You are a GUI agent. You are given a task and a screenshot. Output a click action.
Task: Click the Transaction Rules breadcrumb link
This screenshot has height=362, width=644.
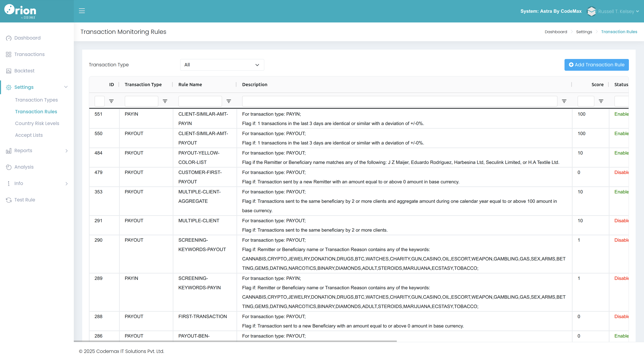pos(619,32)
